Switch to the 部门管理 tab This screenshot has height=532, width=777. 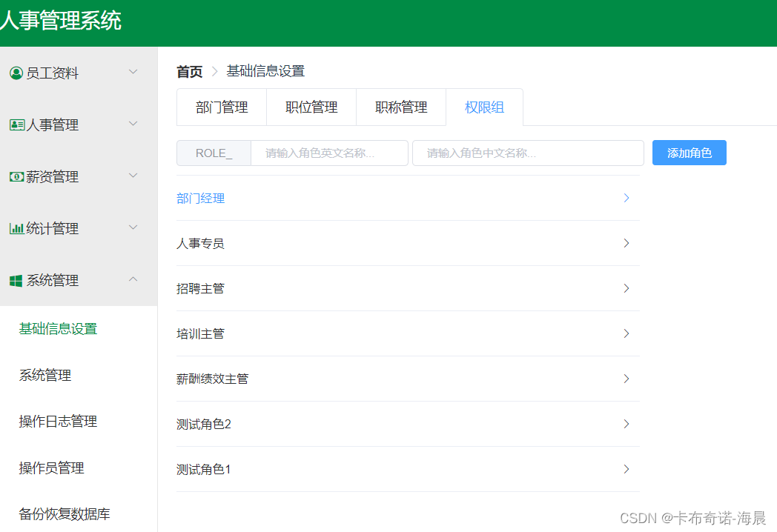pyautogui.click(x=221, y=107)
